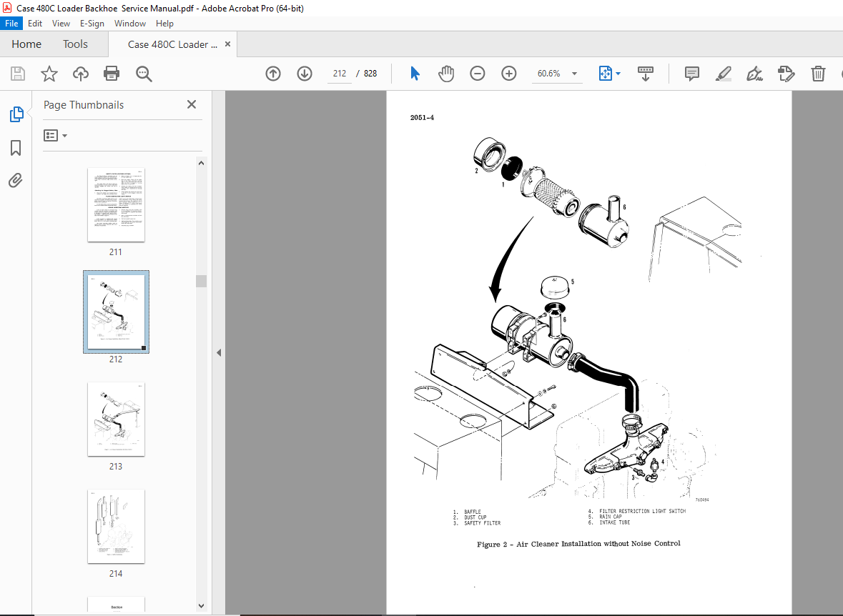Click thumbnail panel scroll down arrow
This screenshot has height=616, width=843.
click(x=201, y=606)
